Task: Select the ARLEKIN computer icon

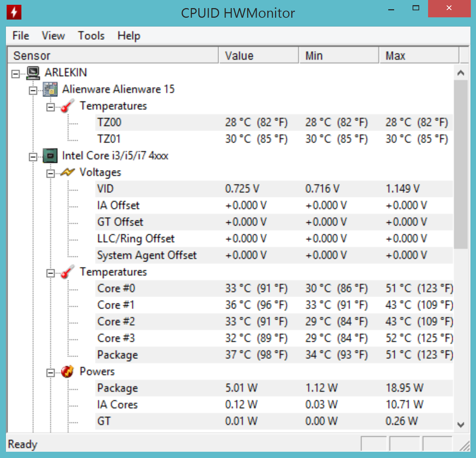Action: point(33,73)
